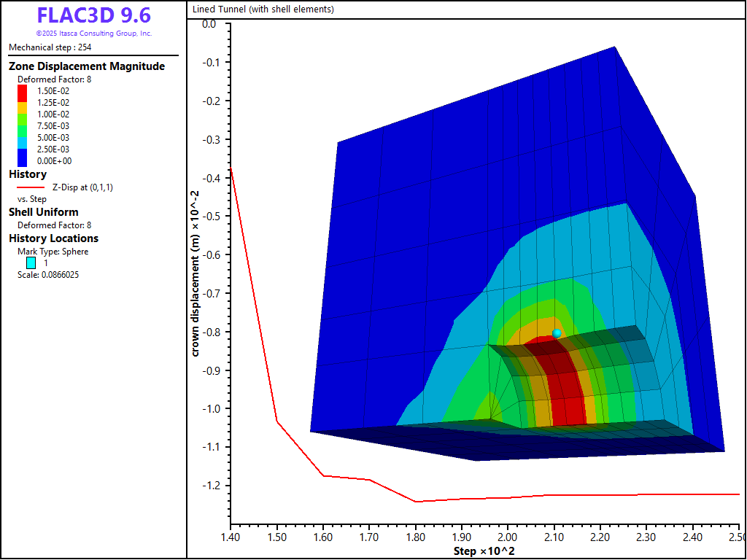This screenshot has width=747, height=560.
Task: Select the Shell Uniform legend heading
Action: click(44, 212)
